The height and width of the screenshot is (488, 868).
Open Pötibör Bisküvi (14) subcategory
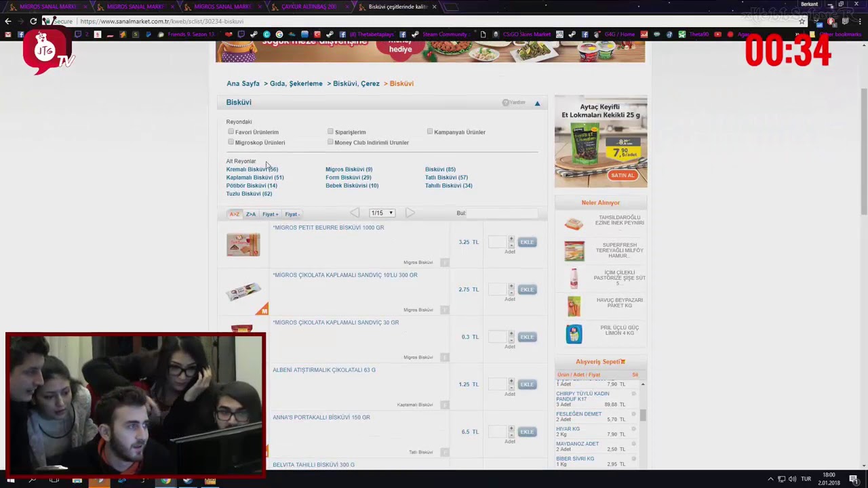pos(252,186)
